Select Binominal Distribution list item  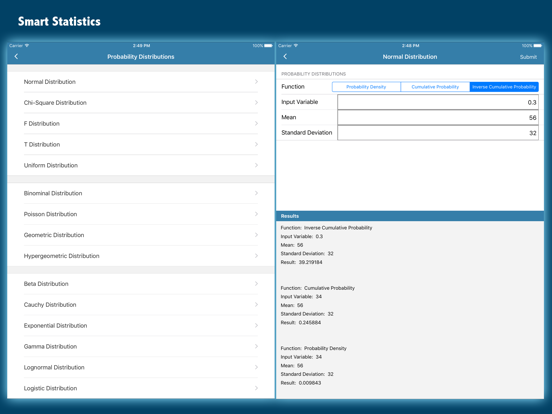pyautogui.click(x=141, y=193)
